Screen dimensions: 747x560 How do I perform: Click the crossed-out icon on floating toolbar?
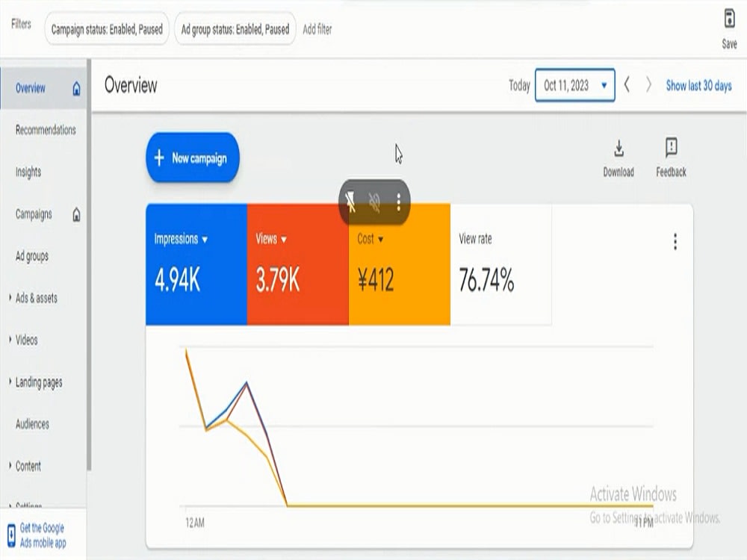click(x=374, y=202)
